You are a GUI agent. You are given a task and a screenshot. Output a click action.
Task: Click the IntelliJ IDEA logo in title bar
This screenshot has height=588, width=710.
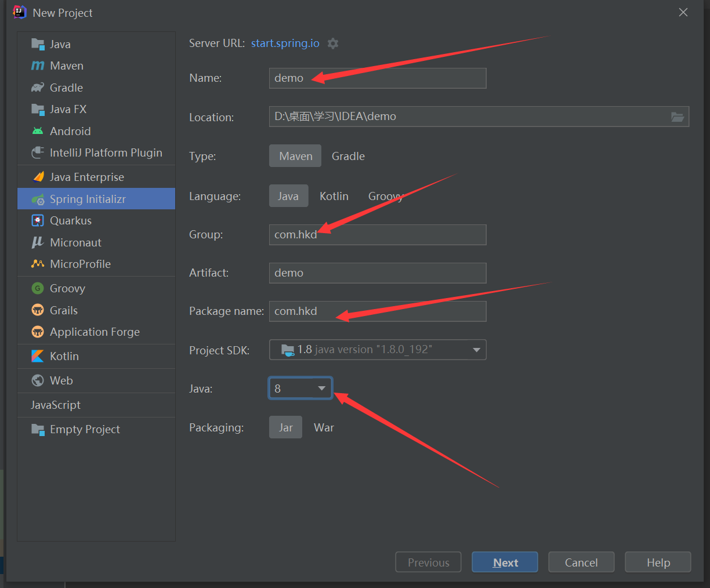point(20,12)
